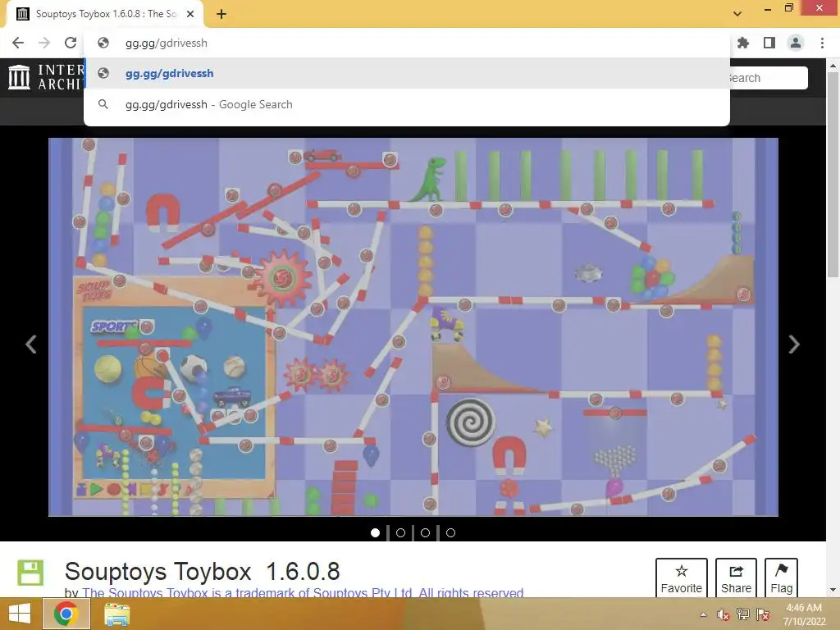Show hidden tray icons arrow

coord(703,614)
